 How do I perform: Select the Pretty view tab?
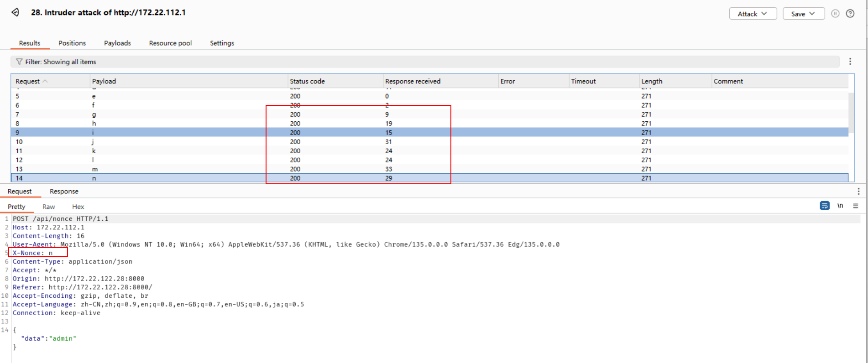16,207
